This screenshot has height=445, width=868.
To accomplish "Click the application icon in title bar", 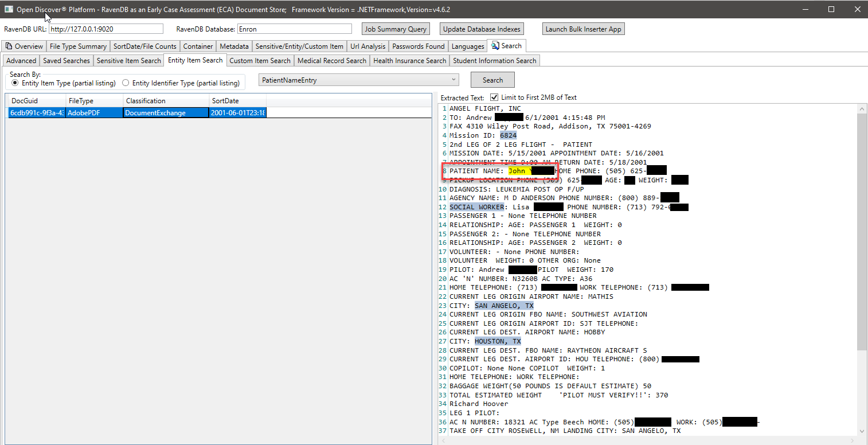I will [9, 9].
